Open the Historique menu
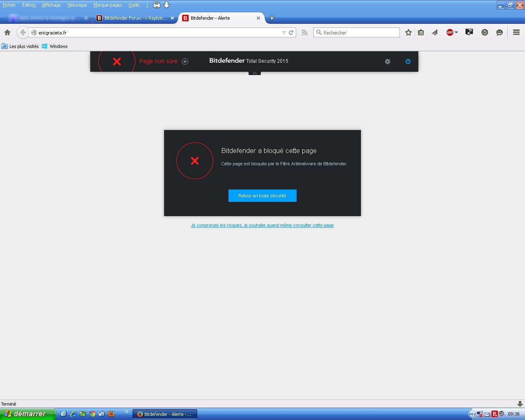The height and width of the screenshot is (420, 525). tap(77, 5)
